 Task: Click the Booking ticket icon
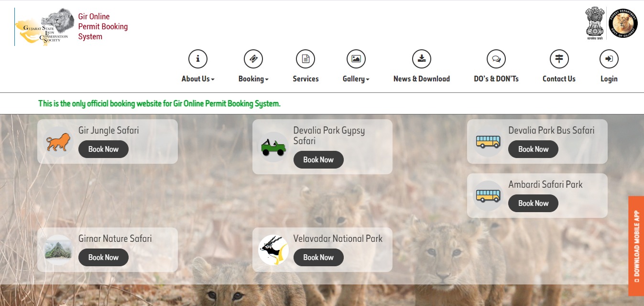coord(253,59)
